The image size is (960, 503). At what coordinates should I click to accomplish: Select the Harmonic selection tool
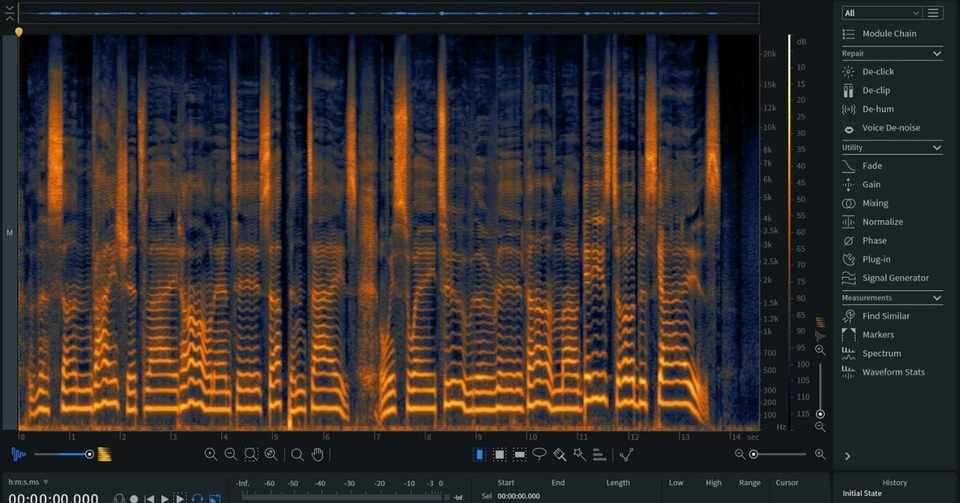(x=599, y=455)
